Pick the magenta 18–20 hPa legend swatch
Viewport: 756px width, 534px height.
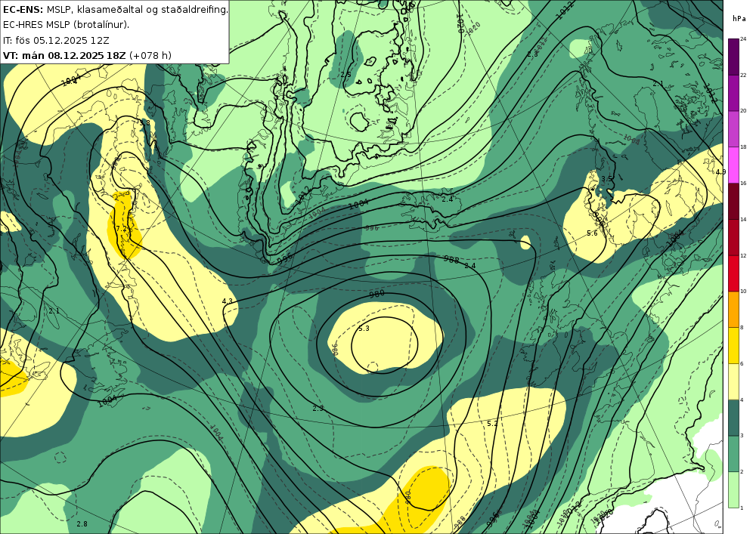pos(733,129)
